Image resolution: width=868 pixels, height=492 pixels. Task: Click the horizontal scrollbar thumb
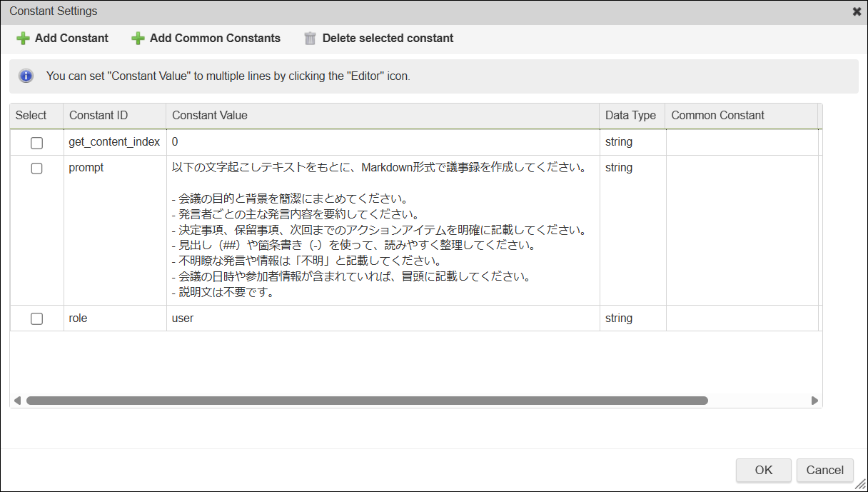coord(367,401)
